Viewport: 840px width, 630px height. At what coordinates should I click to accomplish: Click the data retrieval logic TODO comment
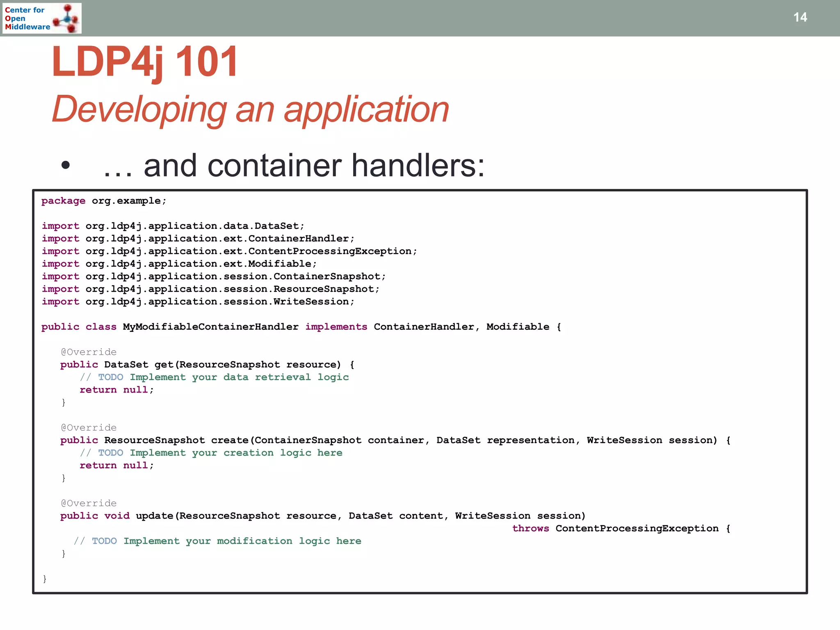(x=214, y=377)
